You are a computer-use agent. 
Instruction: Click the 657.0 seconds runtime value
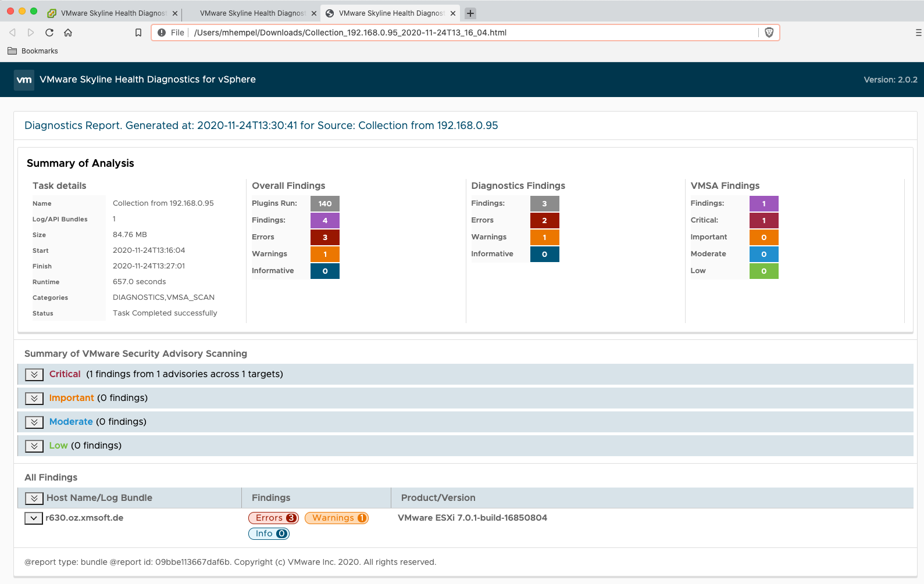(x=140, y=282)
